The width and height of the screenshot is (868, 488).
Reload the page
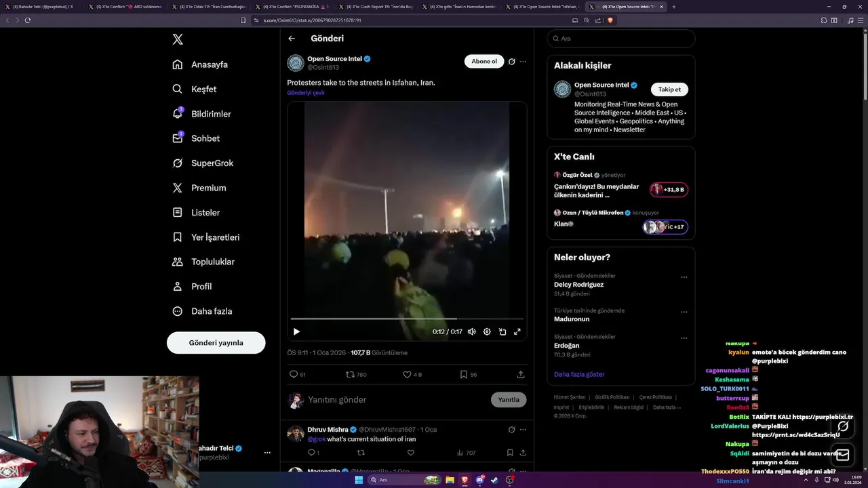pyautogui.click(x=28, y=20)
